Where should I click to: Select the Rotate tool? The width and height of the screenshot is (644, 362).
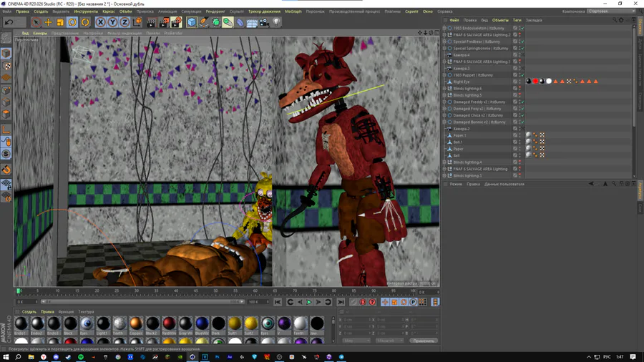point(73,22)
